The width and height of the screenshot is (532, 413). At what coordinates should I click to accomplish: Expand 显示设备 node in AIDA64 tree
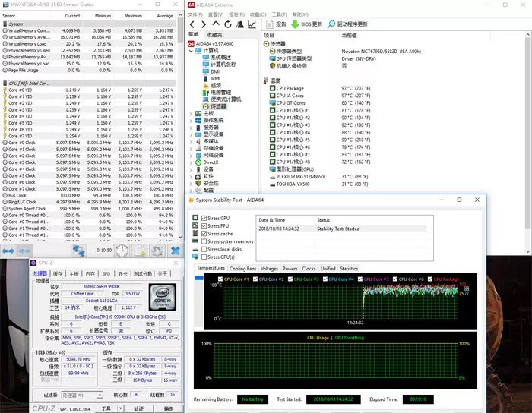[x=191, y=135]
